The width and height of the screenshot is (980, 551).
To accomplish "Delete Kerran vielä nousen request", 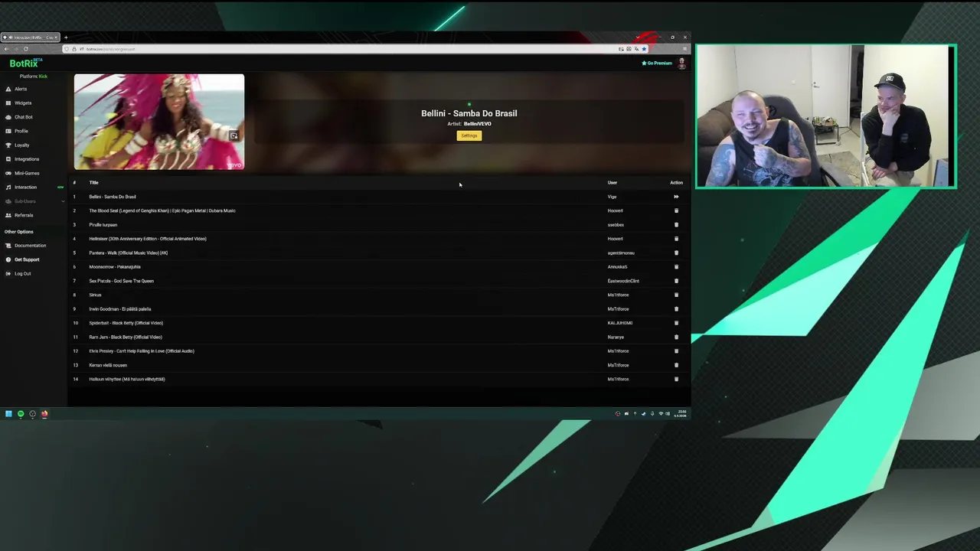I will [676, 365].
